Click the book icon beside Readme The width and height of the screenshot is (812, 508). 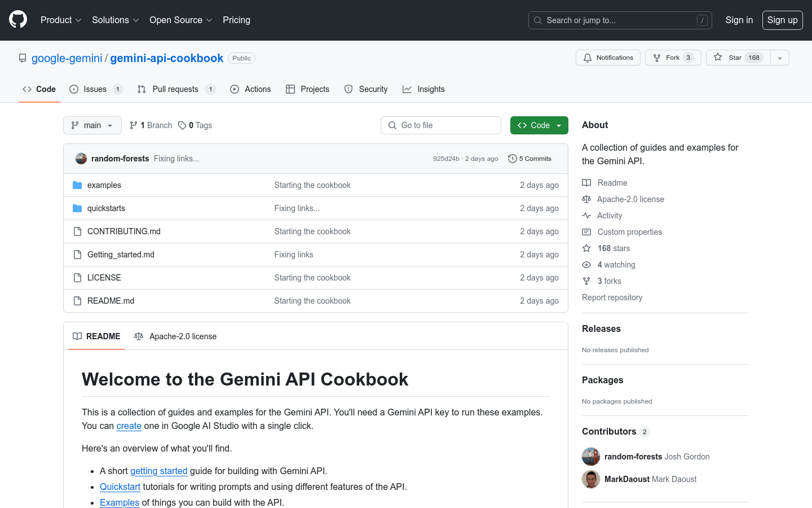[586, 183]
